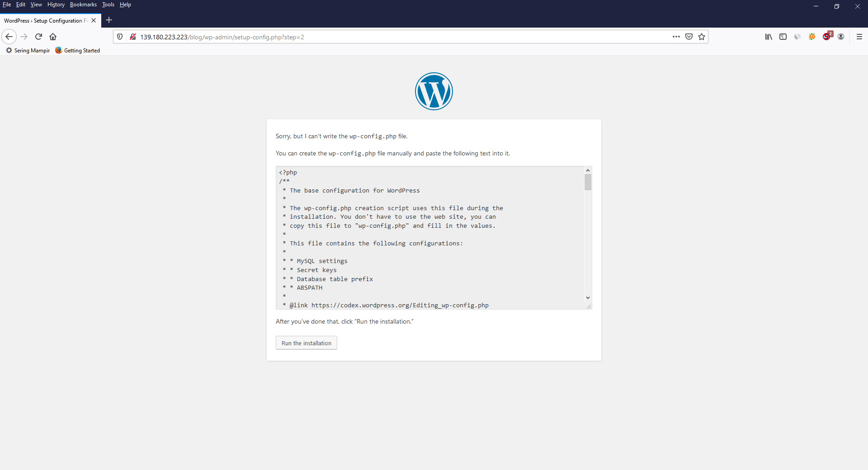The image size is (868, 470).
Task: Open the hamburger application menu
Action: pos(860,37)
